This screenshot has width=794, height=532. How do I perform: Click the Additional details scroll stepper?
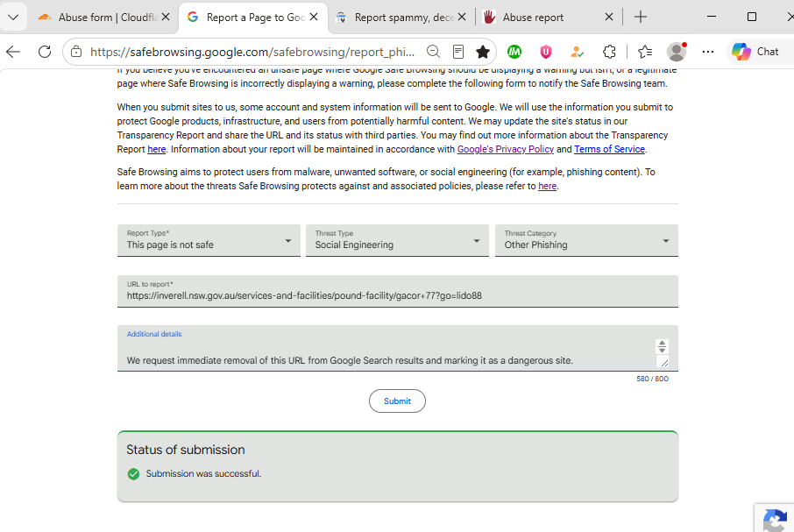(662, 346)
